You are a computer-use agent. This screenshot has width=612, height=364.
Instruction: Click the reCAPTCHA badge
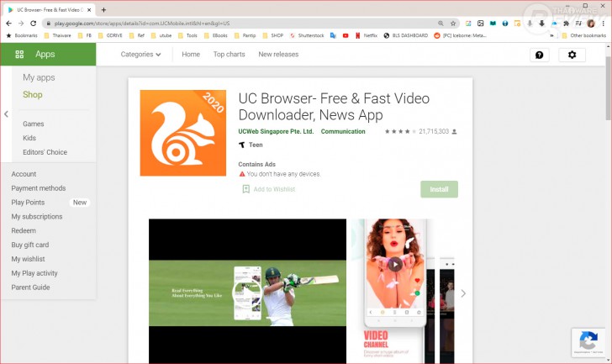pos(588,342)
